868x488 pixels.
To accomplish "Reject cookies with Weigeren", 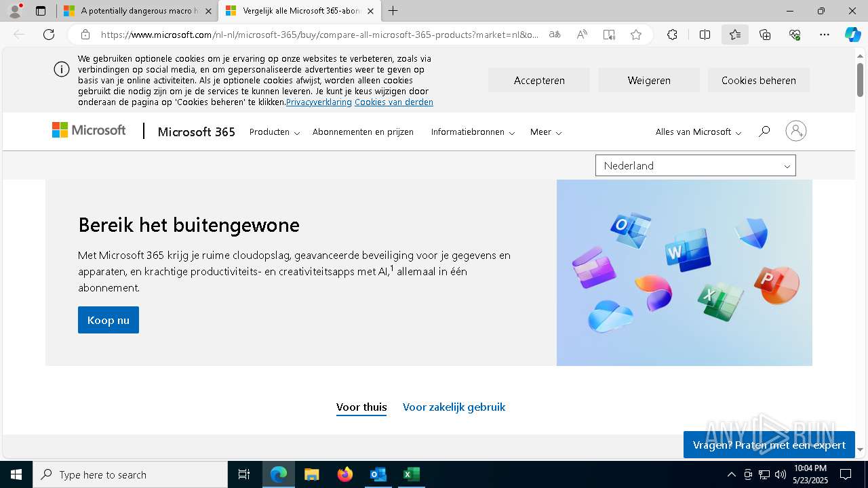I will (649, 80).
